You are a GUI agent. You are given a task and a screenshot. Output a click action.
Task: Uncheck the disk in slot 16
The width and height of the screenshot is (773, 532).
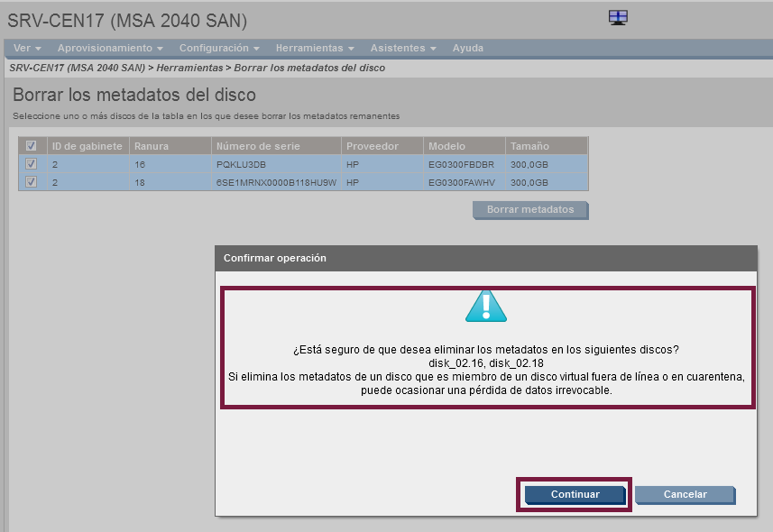tap(32, 164)
